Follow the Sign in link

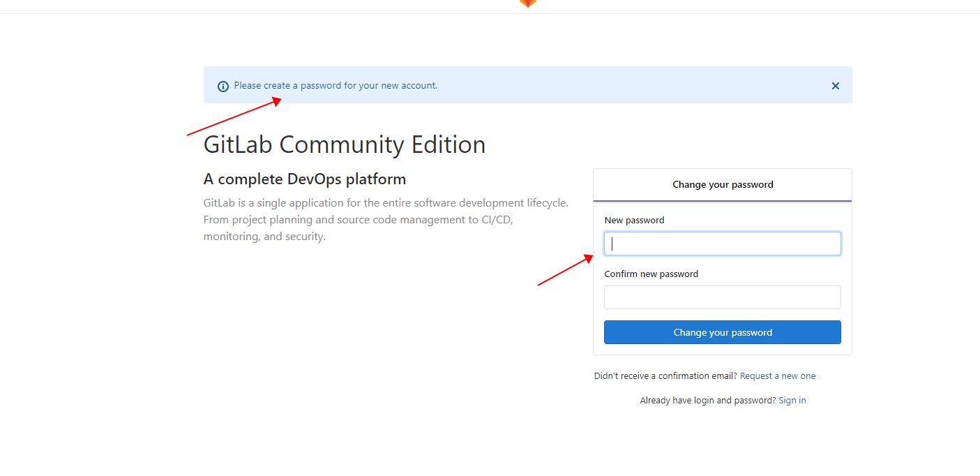point(792,401)
